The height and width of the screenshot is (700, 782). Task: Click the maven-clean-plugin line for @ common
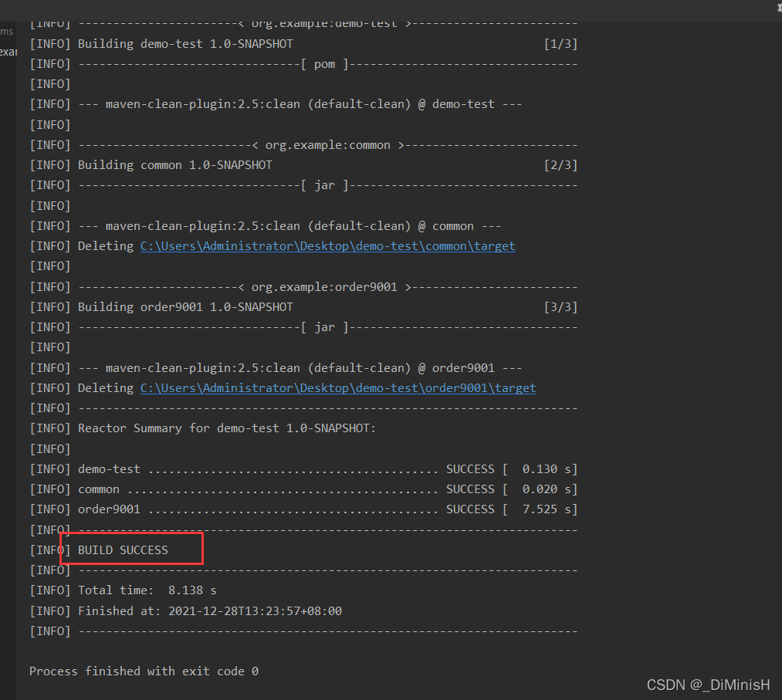pyautogui.click(x=266, y=226)
